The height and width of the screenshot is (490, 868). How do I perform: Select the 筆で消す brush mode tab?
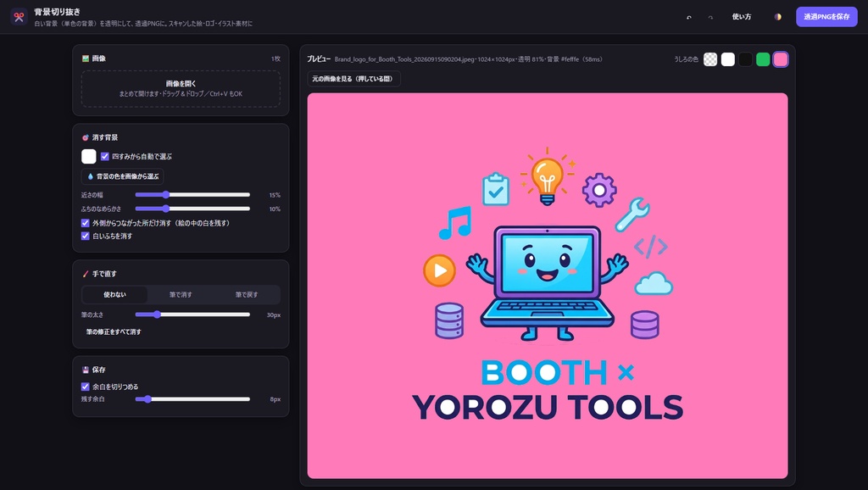tap(181, 294)
